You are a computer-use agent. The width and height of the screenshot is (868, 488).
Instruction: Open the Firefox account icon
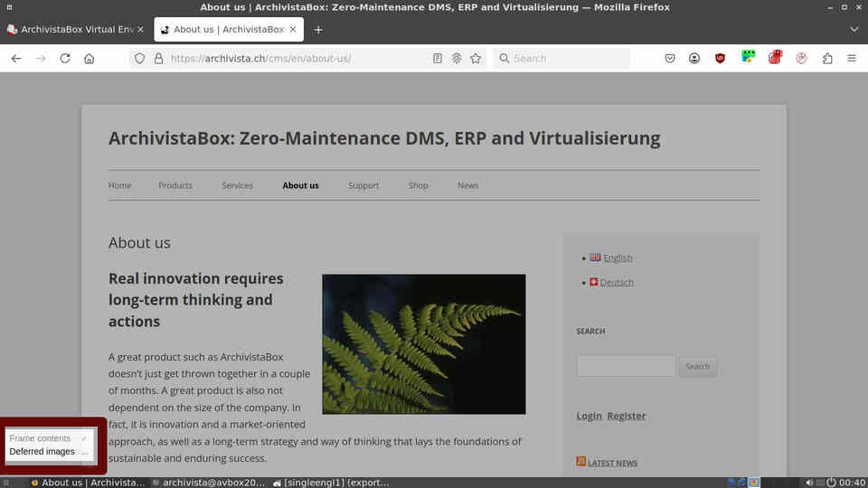pos(694,58)
